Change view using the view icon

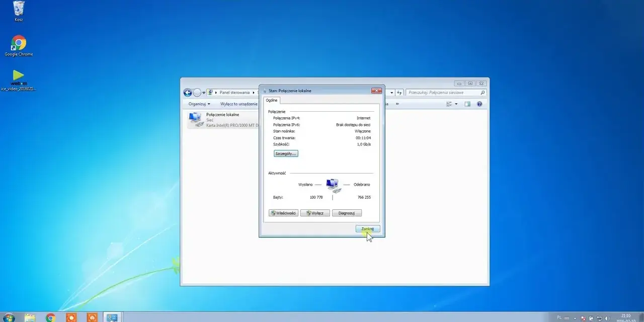pos(449,104)
